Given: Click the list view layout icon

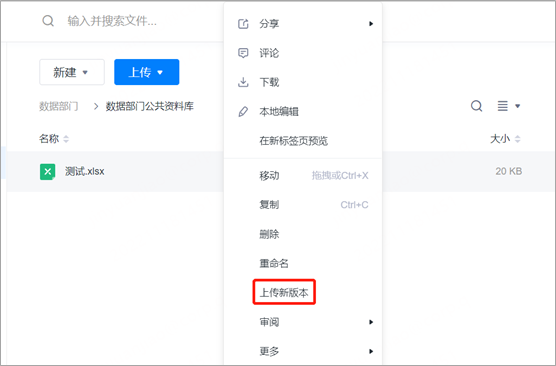Looking at the screenshot, I should pyautogui.click(x=502, y=106).
